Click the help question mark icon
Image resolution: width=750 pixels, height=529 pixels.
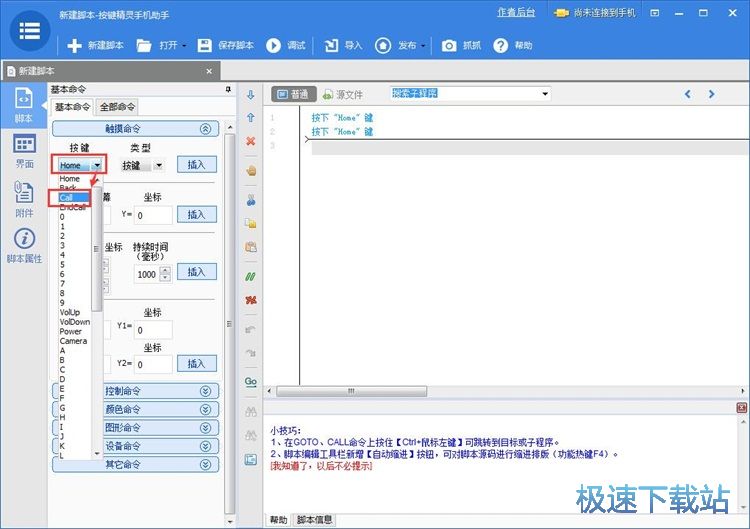click(x=500, y=45)
